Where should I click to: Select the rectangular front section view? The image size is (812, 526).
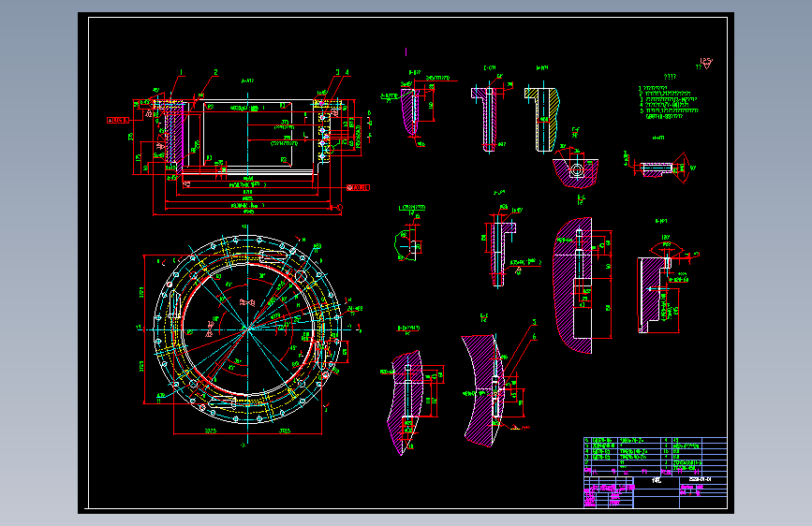[247, 138]
